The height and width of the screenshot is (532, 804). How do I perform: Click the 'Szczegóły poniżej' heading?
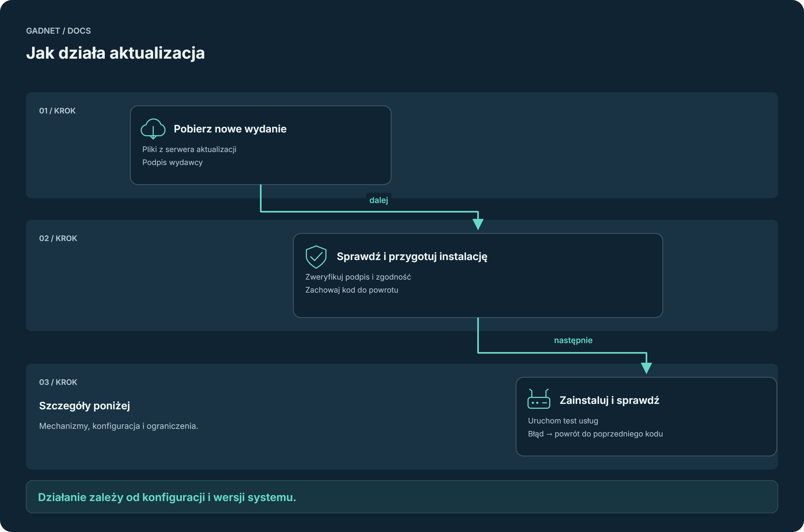coord(84,406)
